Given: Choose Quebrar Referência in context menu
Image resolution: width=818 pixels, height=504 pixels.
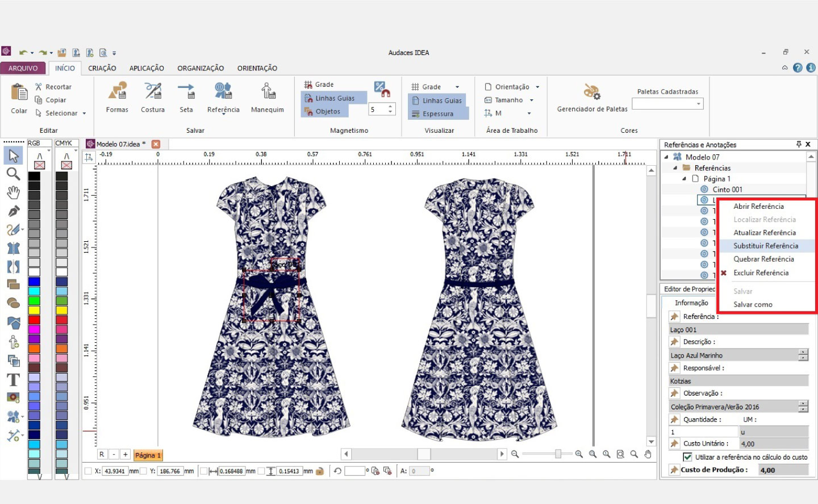Looking at the screenshot, I should [763, 259].
